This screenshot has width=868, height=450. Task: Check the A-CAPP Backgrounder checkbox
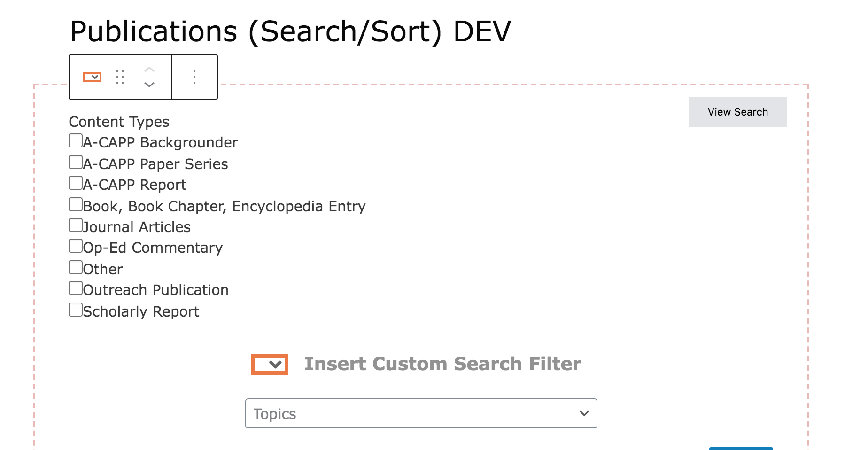[76, 140]
